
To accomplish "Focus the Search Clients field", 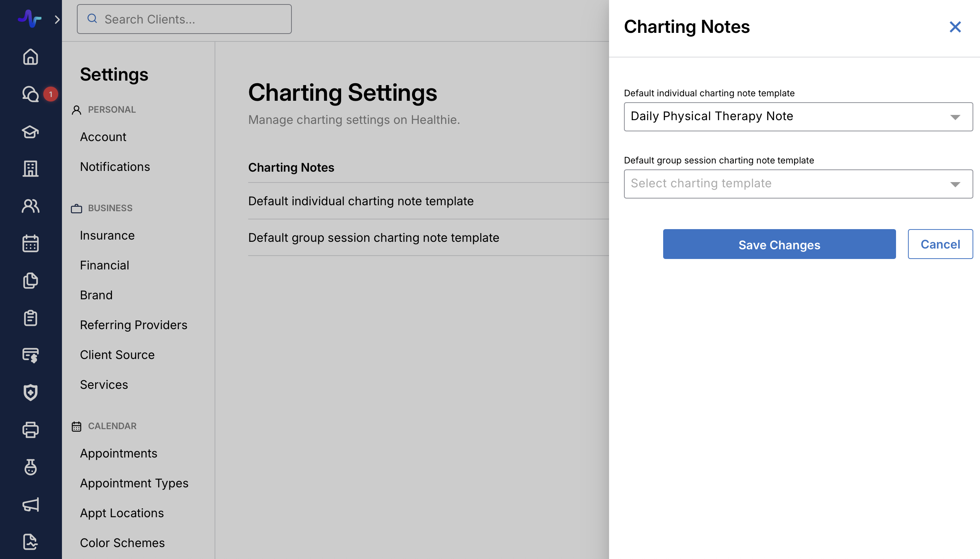I will [184, 19].
